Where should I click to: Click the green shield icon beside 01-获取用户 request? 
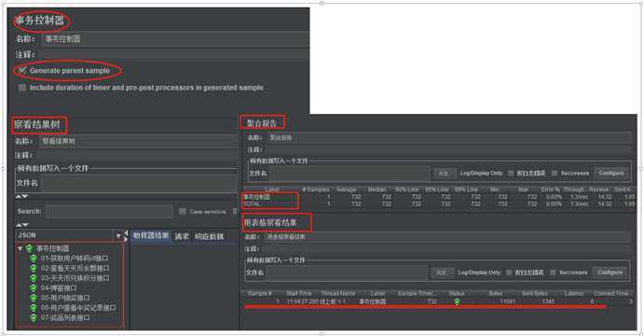point(34,259)
